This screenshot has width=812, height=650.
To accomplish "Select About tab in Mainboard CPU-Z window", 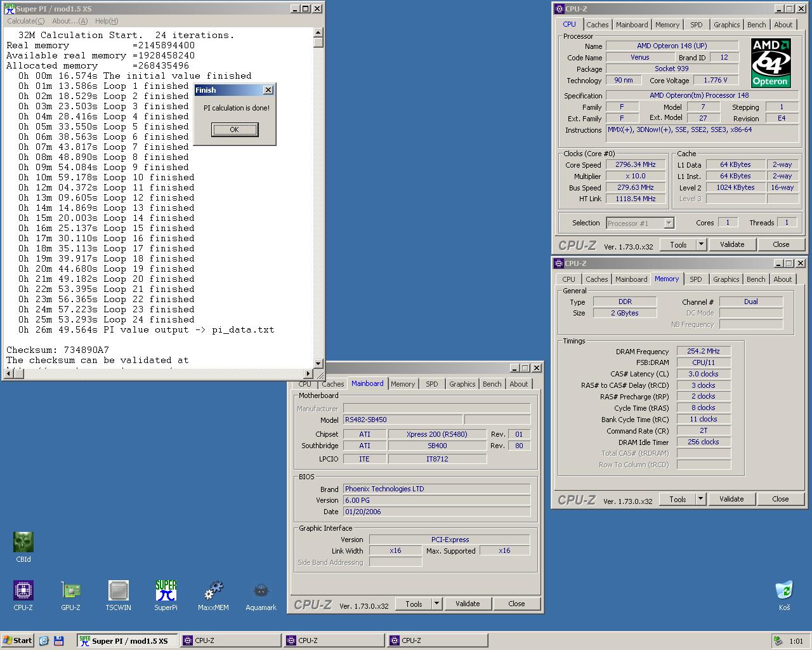I will [x=518, y=384].
